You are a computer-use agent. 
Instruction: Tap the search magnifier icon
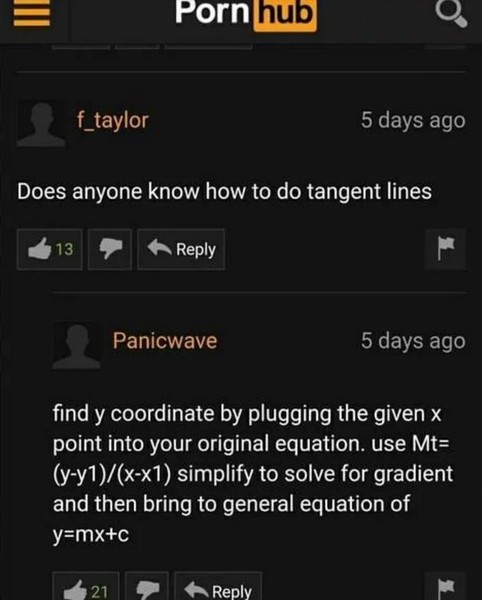(451, 14)
